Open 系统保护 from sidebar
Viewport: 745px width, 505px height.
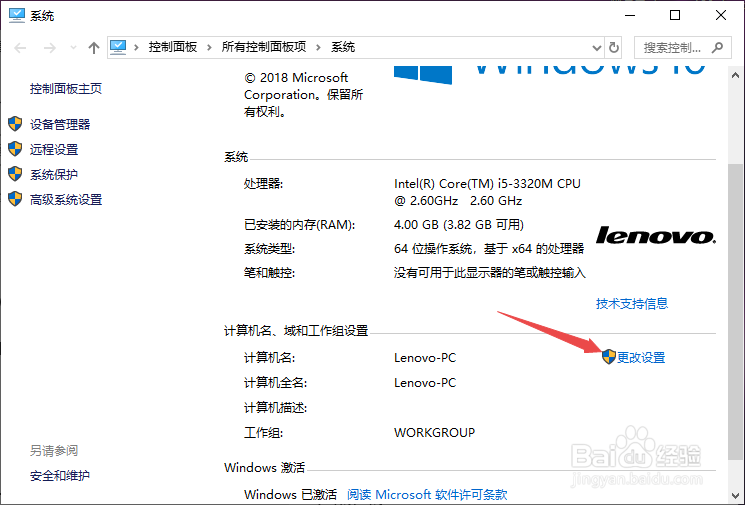click(54, 175)
